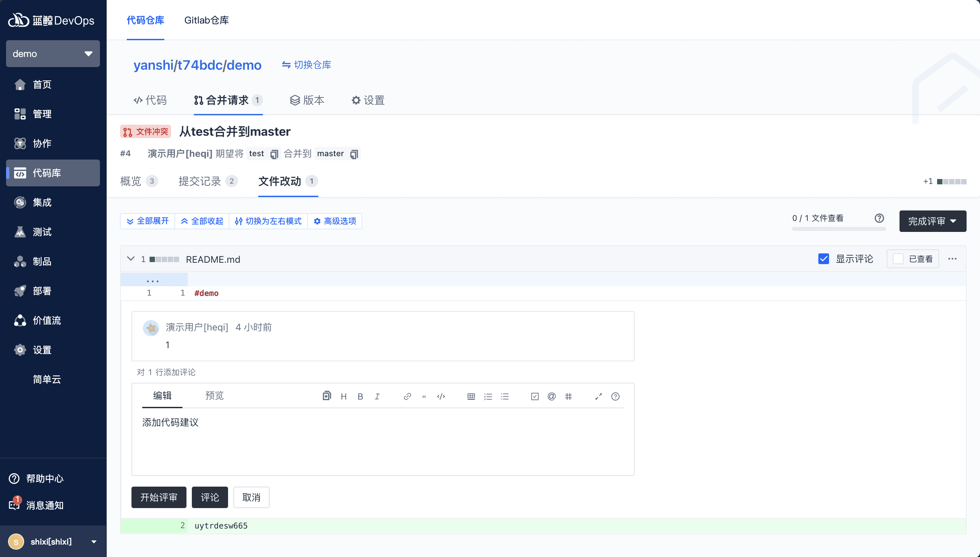Toggle bold formatting in the comment editor
980x557 pixels.
pyautogui.click(x=360, y=396)
